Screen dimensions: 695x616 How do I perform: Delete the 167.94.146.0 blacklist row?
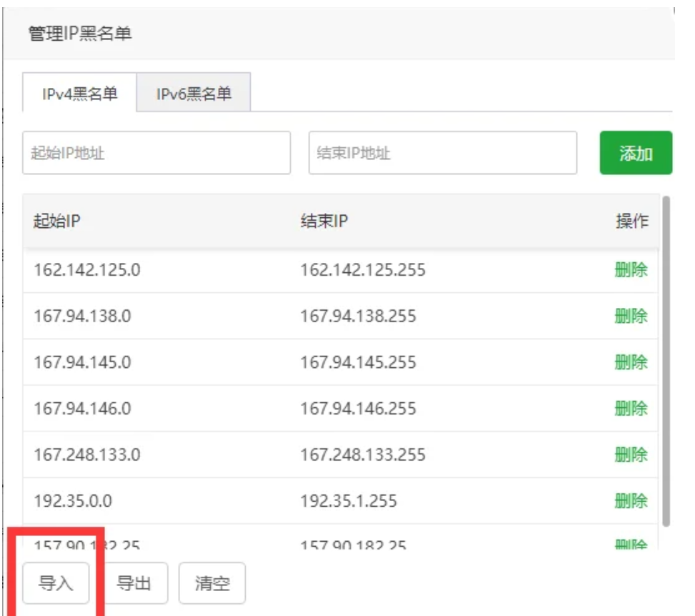tap(631, 409)
